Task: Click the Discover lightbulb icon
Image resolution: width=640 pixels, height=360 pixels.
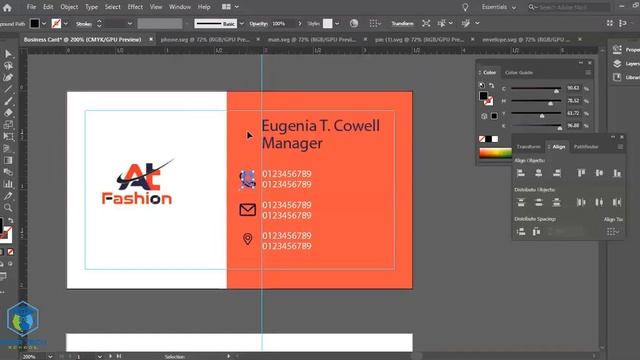Action: (465, 7)
